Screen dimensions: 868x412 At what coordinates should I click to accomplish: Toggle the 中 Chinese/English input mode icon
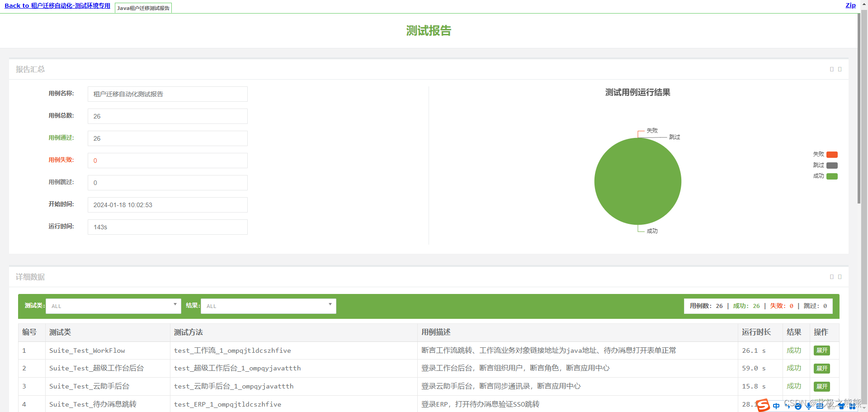[776, 406]
